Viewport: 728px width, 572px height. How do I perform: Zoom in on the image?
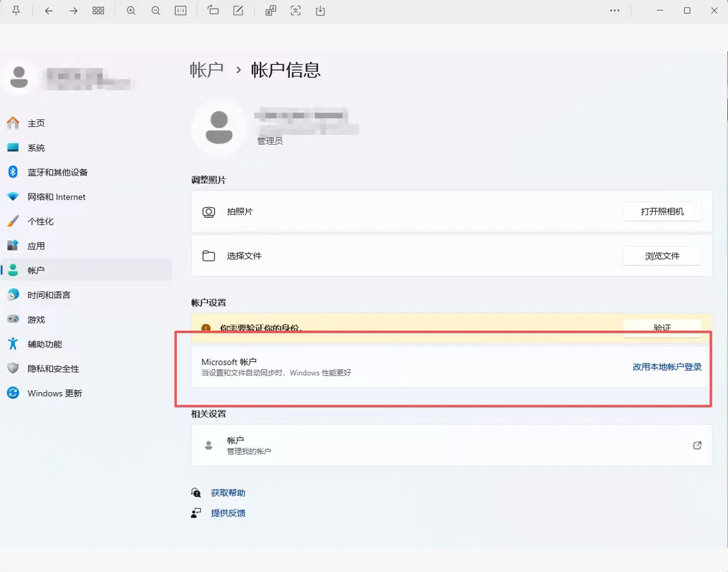[131, 11]
